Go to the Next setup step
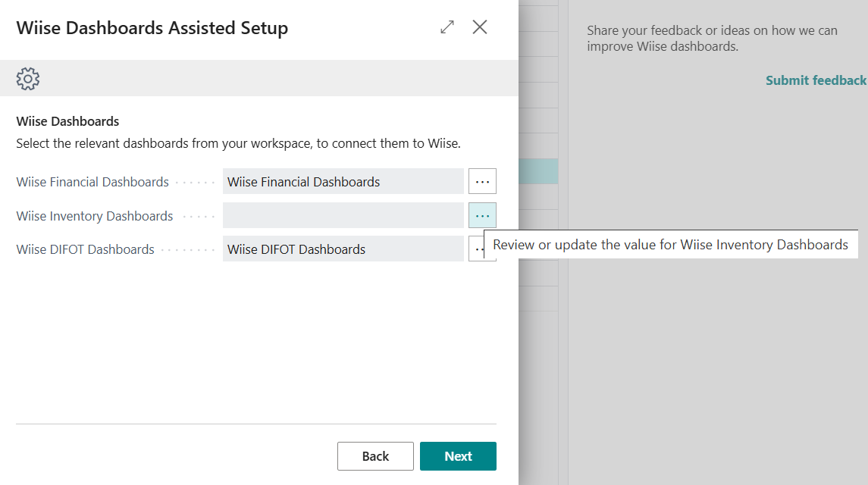 point(458,456)
